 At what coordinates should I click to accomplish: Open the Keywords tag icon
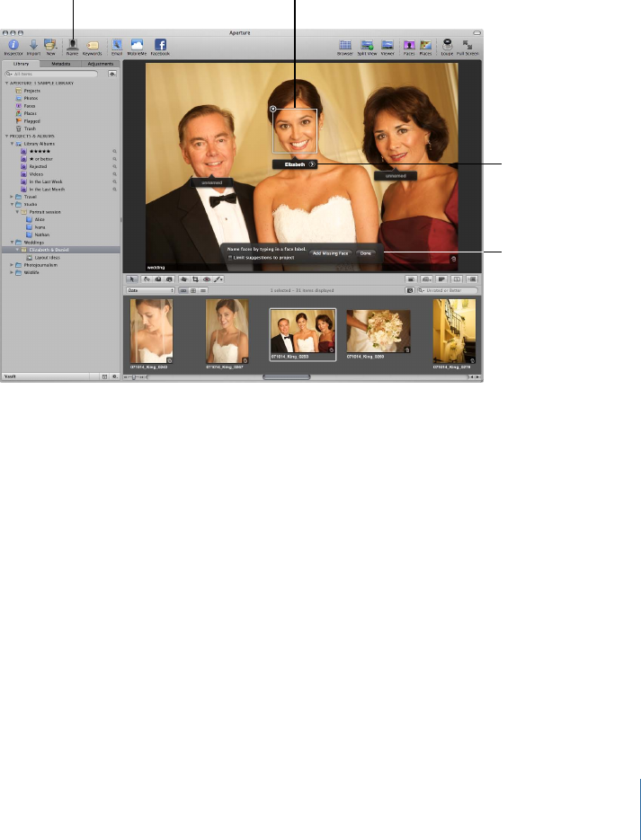point(93,47)
